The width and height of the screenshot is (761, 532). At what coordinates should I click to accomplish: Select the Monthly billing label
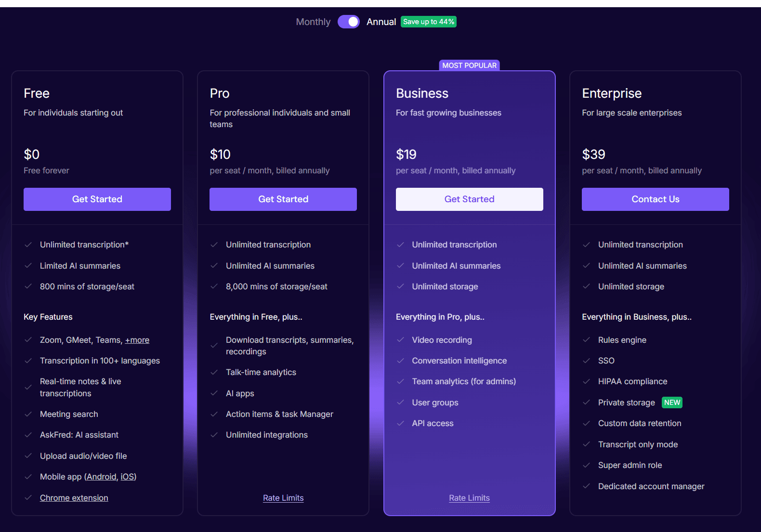coord(313,22)
